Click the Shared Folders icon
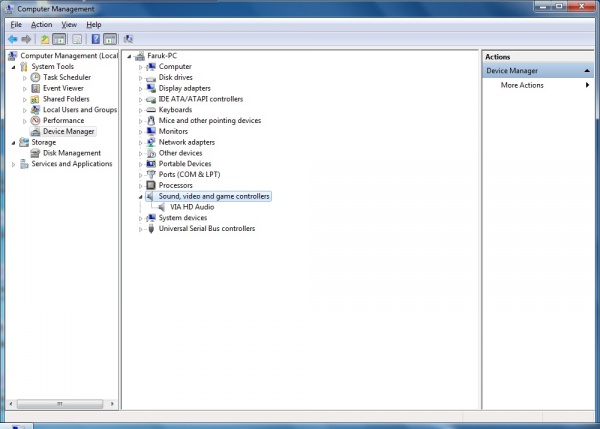 coord(35,99)
